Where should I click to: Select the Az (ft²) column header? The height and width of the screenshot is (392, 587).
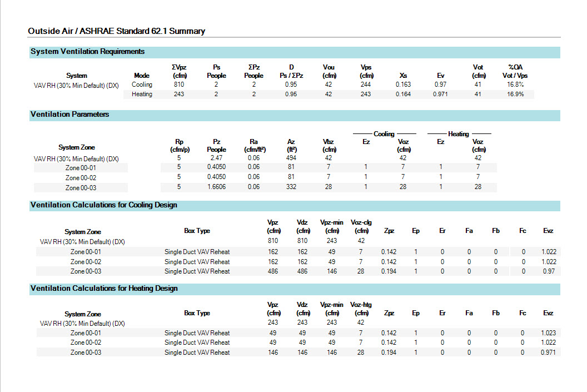[x=291, y=146]
